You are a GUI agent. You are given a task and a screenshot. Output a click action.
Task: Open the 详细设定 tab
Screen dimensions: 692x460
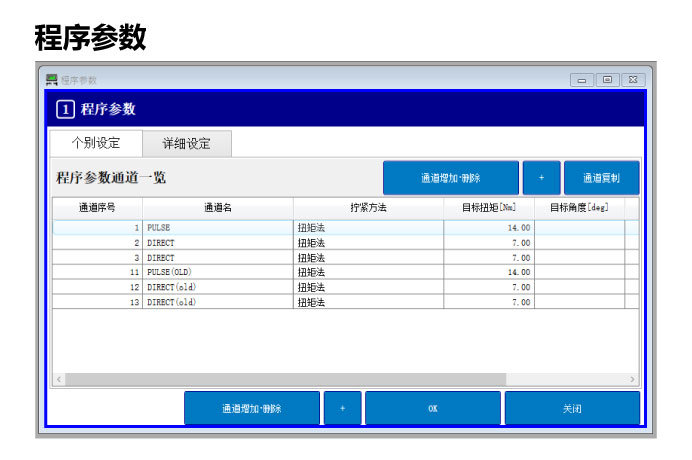point(187,143)
